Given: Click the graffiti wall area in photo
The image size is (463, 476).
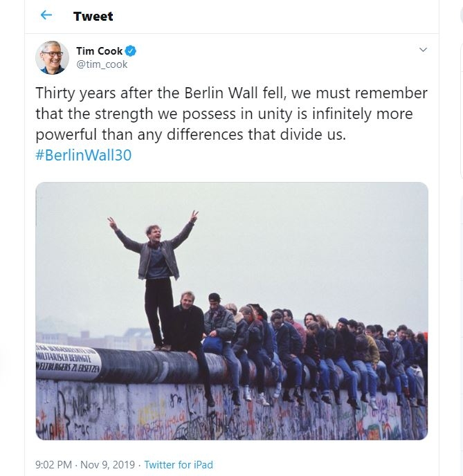Looking at the screenshot, I should tap(232, 412).
